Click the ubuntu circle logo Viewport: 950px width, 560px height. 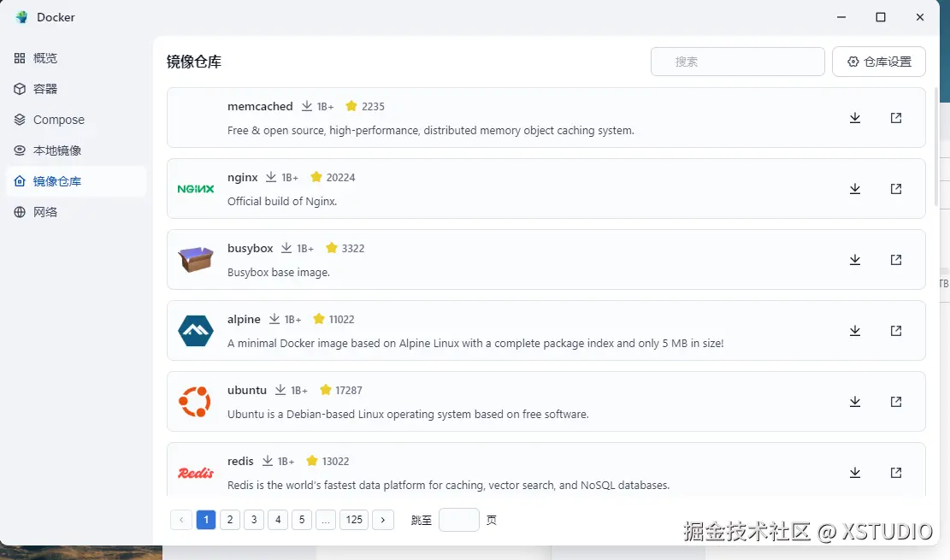(x=195, y=401)
